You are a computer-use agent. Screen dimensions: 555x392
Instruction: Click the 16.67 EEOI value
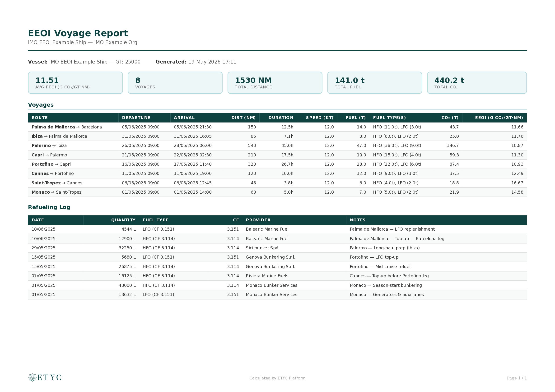click(517, 183)
